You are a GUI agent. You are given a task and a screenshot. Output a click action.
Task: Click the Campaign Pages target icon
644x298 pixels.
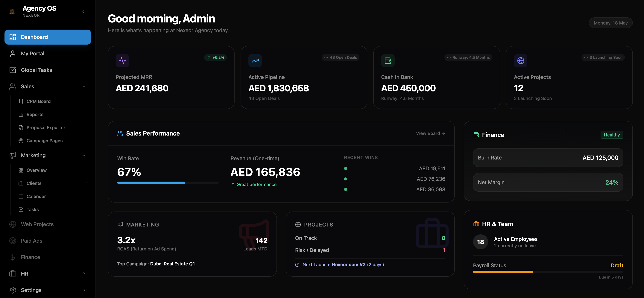21,141
